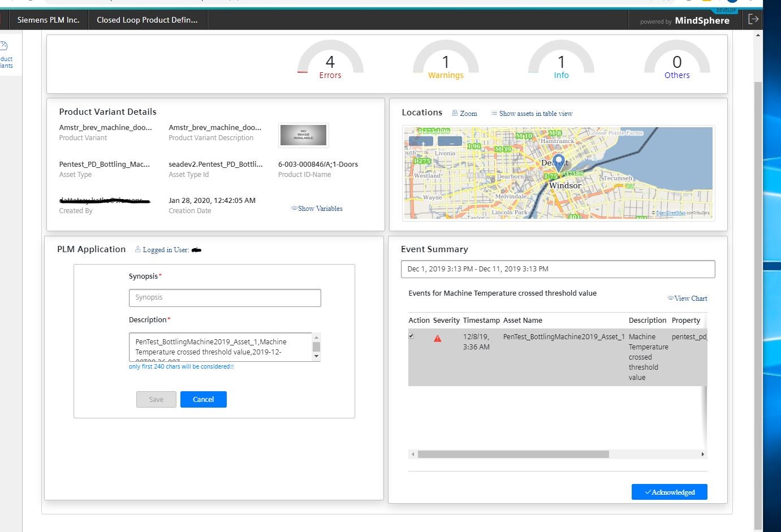Switch to the Siemens PLM Inc. tab
Image resolution: width=781 pixels, height=532 pixels.
(x=48, y=20)
